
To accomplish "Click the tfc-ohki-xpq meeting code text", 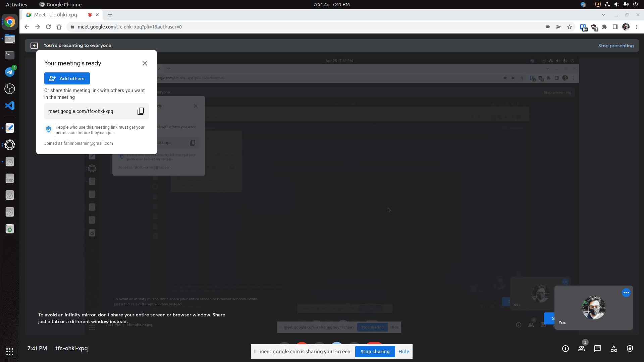I will [x=71, y=349].
